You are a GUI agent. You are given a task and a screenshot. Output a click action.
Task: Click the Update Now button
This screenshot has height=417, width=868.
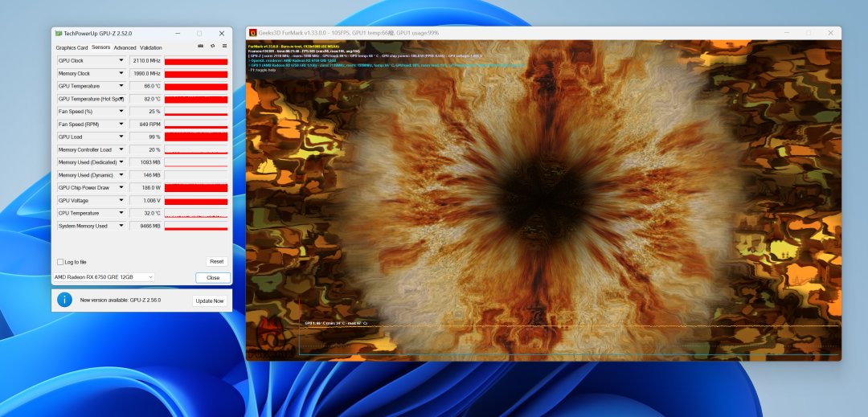pyautogui.click(x=210, y=300)
